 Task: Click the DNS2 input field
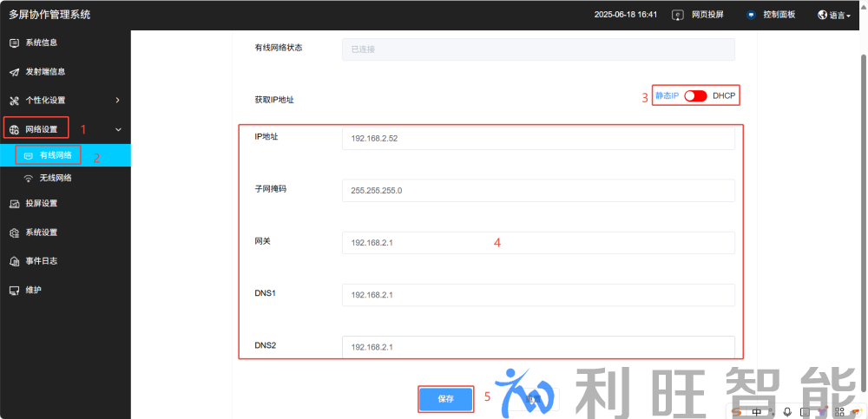click(538, 347)
